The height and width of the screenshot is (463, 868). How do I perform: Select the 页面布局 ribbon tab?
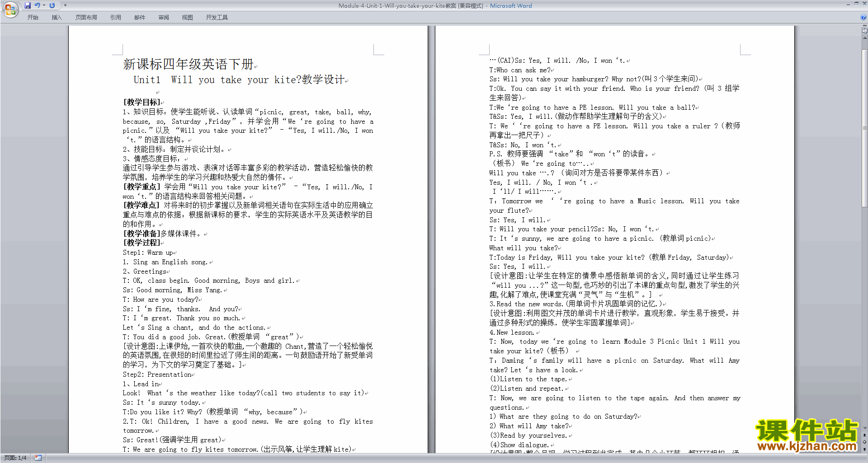(86, 18)
